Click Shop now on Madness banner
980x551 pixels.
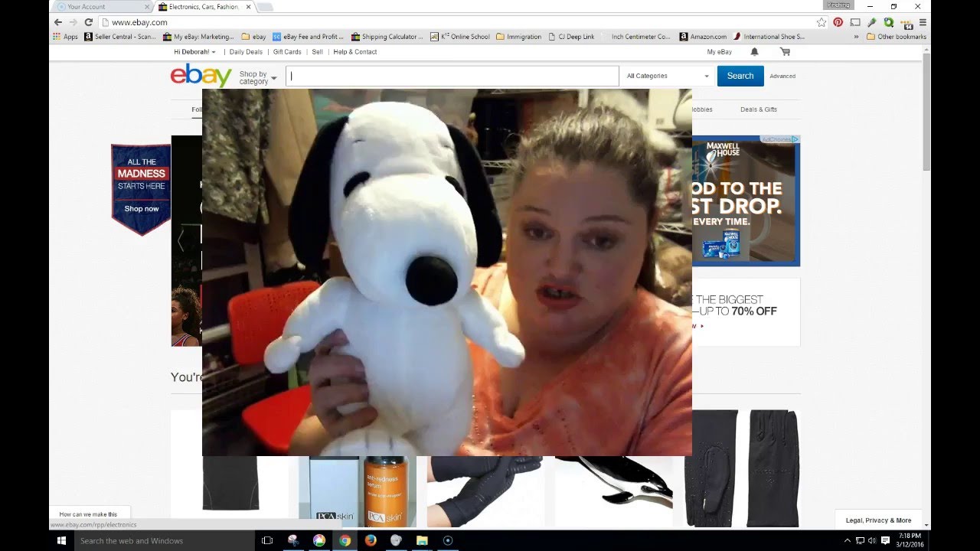tap(142, 209)
